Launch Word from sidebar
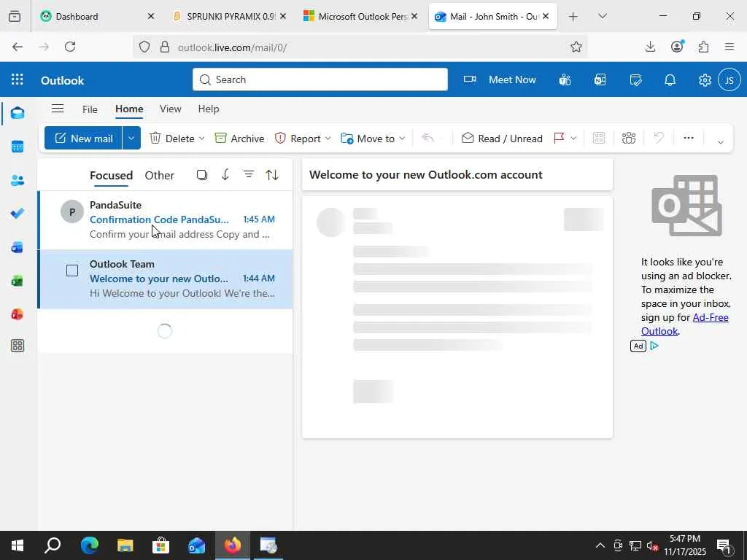The width and height of the screenshot is (747, 560). 18,247
